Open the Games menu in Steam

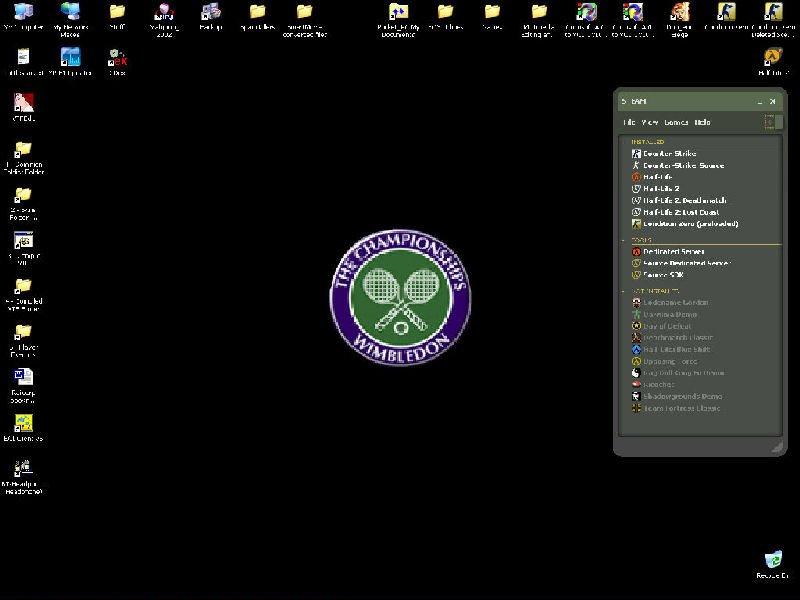[676, 122]
